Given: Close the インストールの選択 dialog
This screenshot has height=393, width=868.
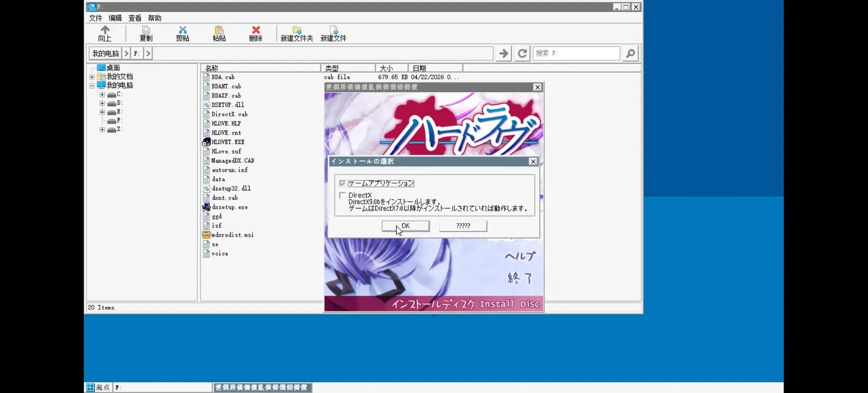Looking at the screenshot, I should (533, 161).
